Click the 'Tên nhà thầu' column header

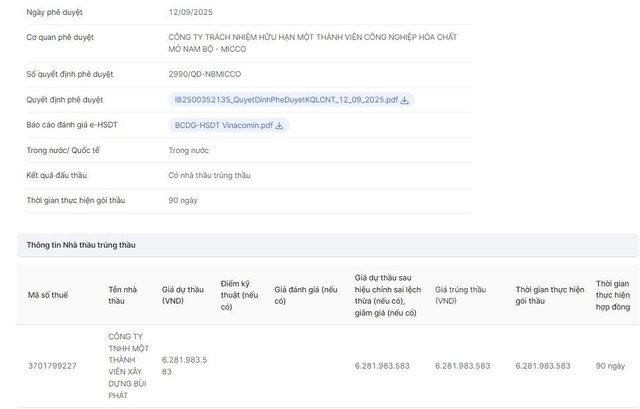tap(122, 294)
